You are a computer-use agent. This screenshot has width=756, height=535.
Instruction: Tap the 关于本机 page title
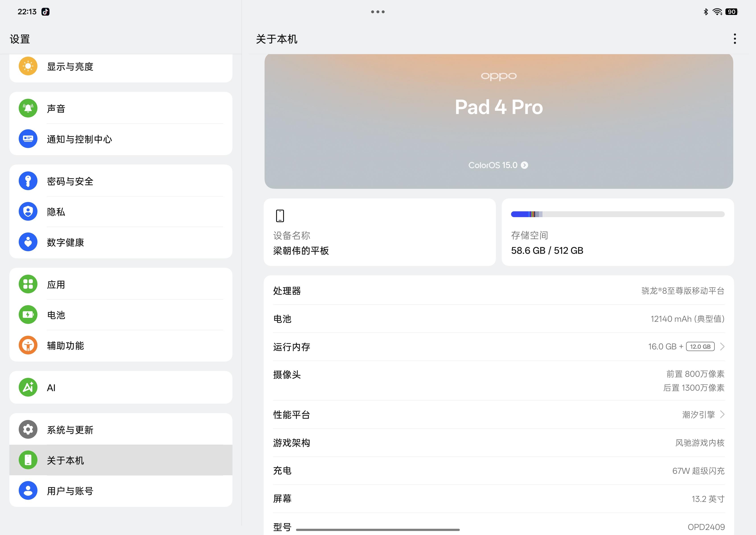tap(276, 39)
